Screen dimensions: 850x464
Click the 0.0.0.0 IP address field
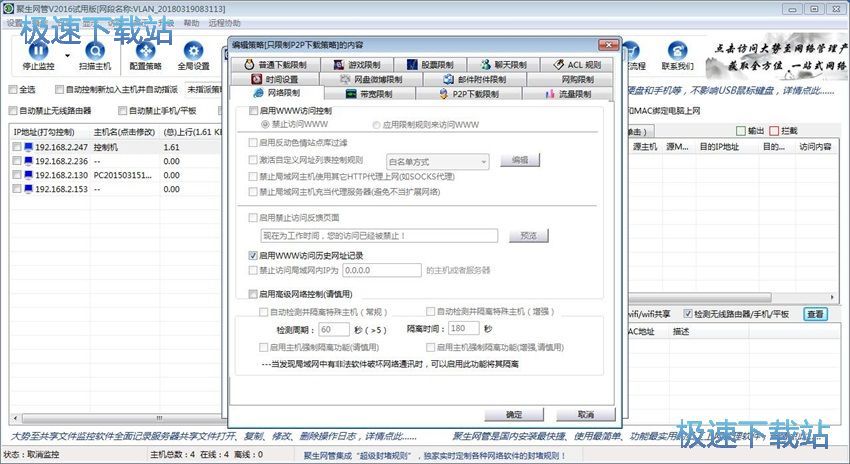tap(382, 270)
